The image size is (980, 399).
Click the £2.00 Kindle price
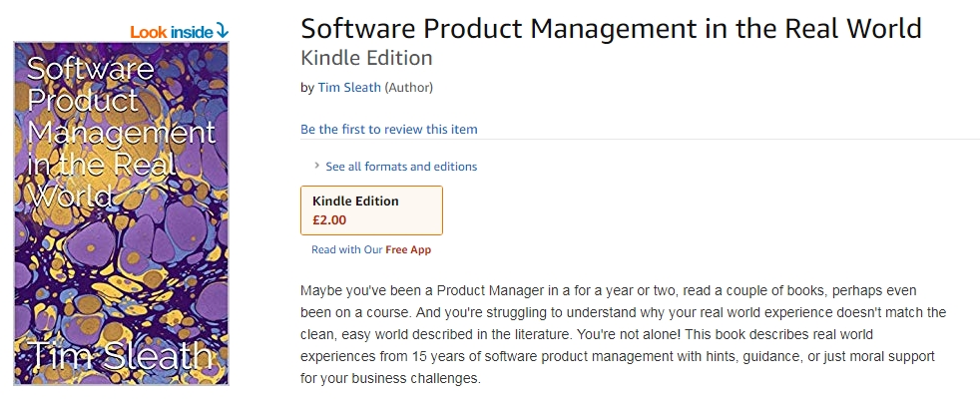pyautogui.click(x=329, y=219)
